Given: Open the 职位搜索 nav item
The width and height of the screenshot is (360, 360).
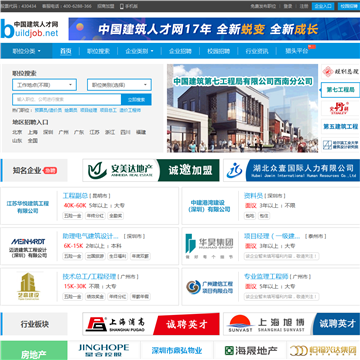Looking at the screenshot, I should 98,51.
